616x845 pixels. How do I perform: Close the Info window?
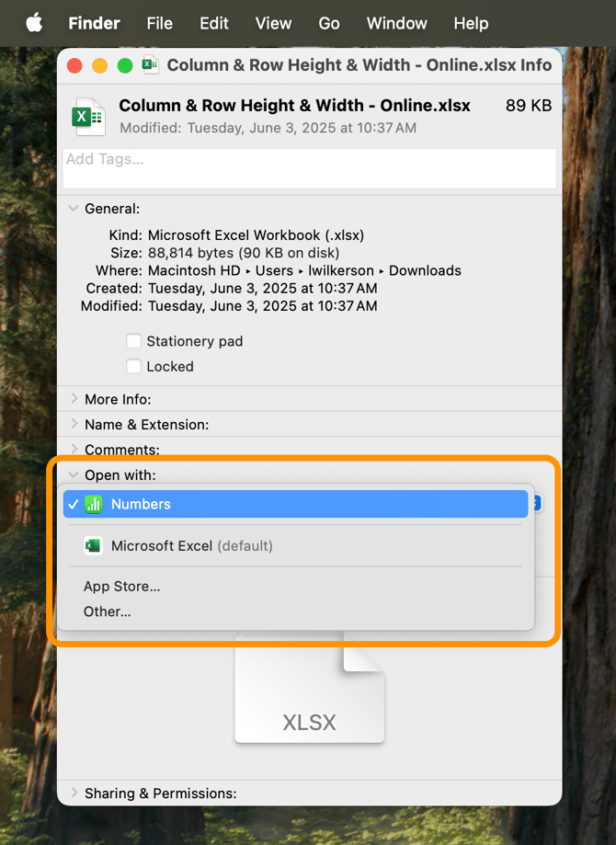(x=74, y=66)
